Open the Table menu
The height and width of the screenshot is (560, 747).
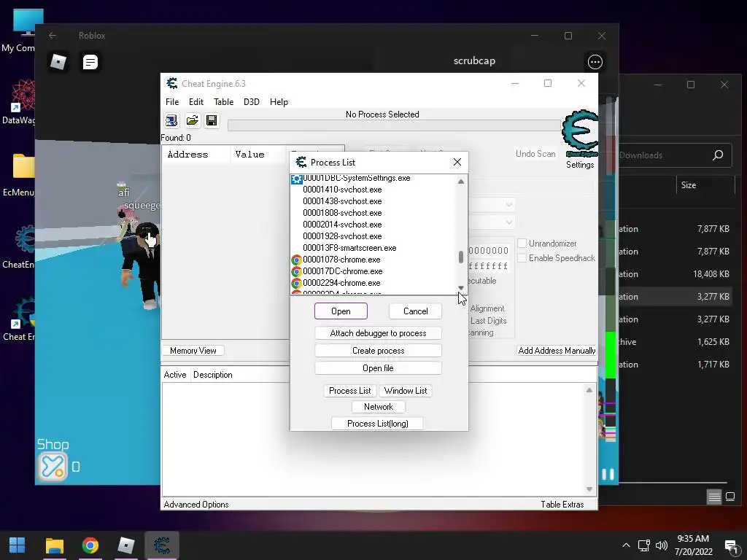[x=223, y=102]
